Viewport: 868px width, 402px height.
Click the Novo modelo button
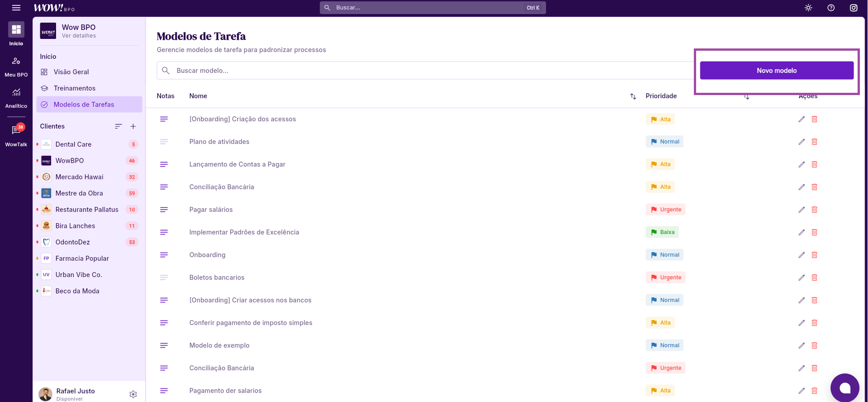[776, 71]
